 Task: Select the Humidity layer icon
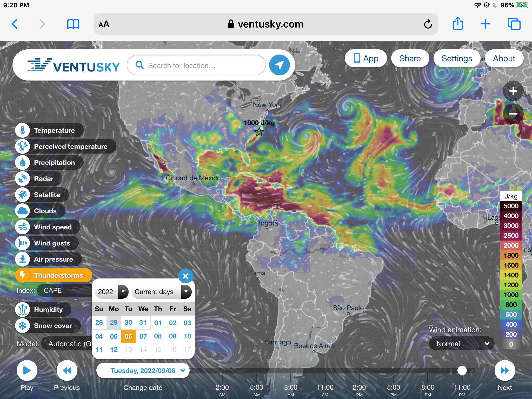(23, 310)
